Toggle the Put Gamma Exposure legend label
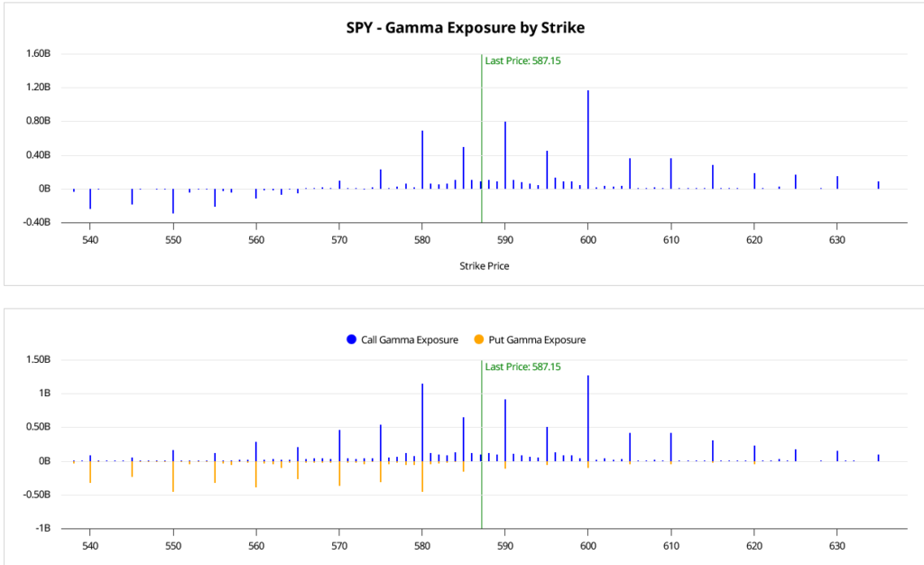This screenshot has height=565, width=924. pos(537,339)
